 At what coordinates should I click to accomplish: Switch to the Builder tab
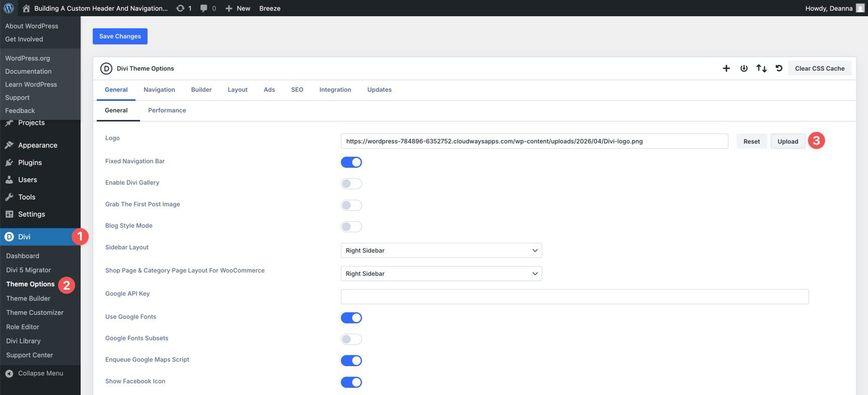pyautogui.click(x=201, y=90)
